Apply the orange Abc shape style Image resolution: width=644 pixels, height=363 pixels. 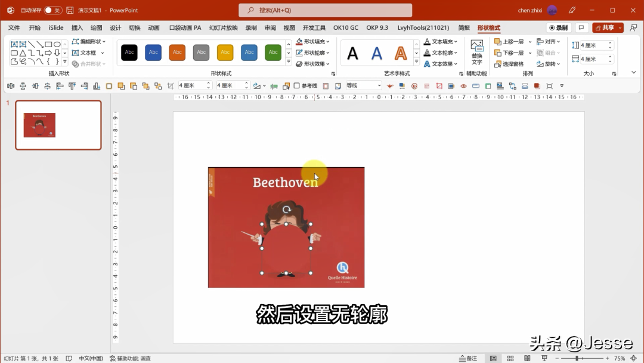[177, 52]
